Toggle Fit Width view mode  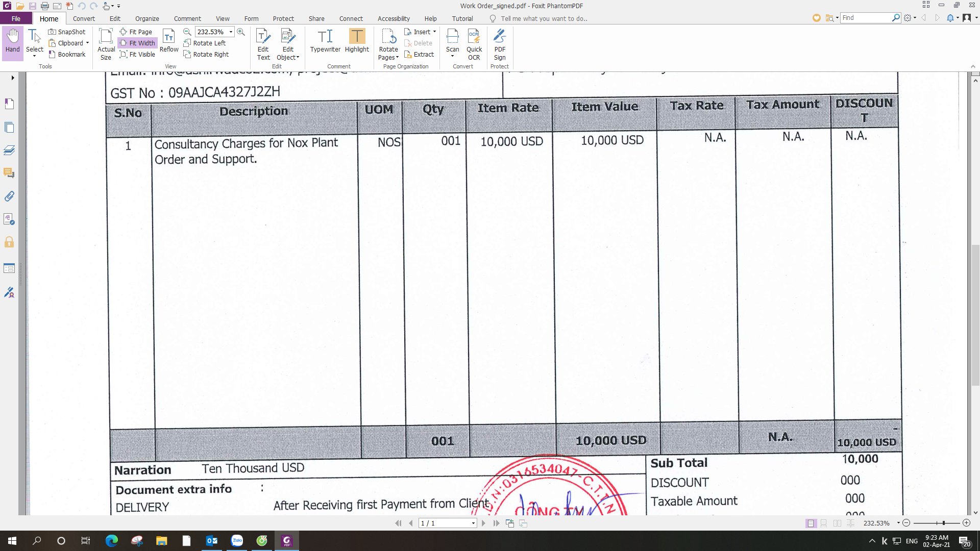pyautogui.click(x=137, y=43)
